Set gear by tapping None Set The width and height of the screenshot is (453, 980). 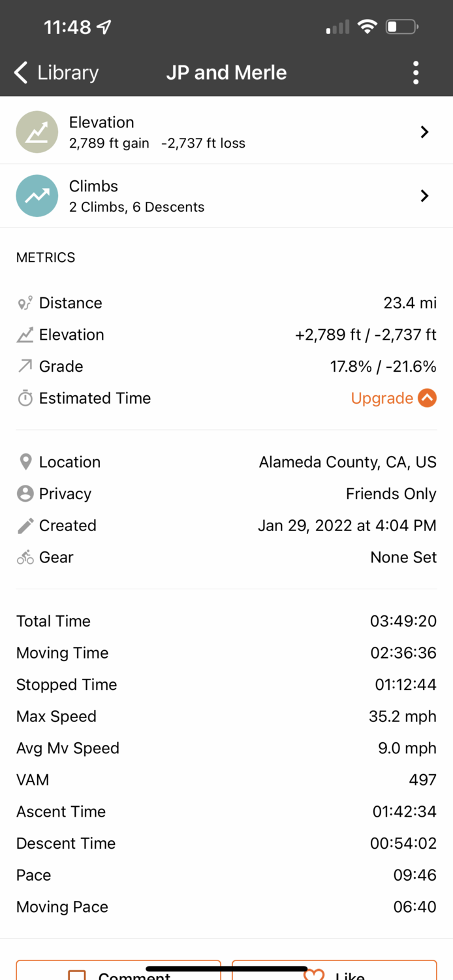pos(403,557)
